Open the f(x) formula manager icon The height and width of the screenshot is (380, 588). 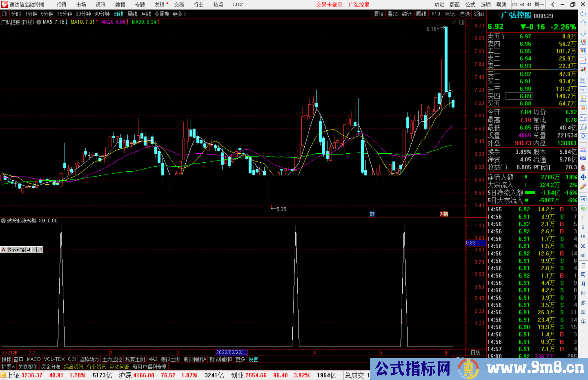click(x=583, y=127)
